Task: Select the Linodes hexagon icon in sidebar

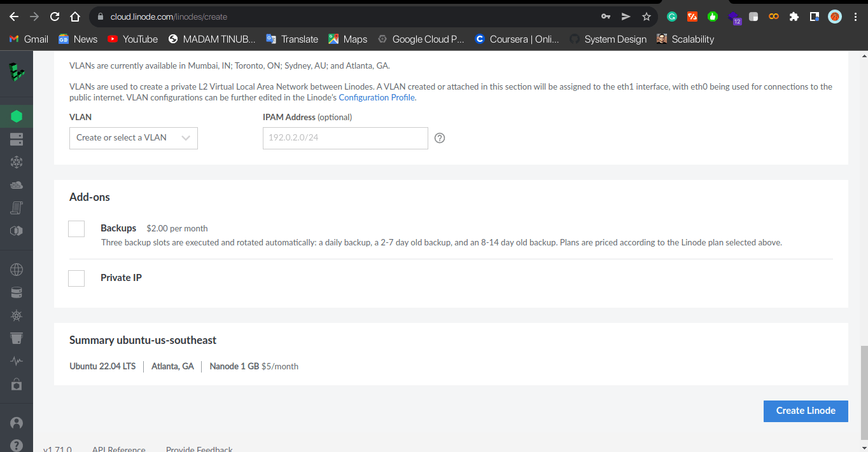Action: 17,116
